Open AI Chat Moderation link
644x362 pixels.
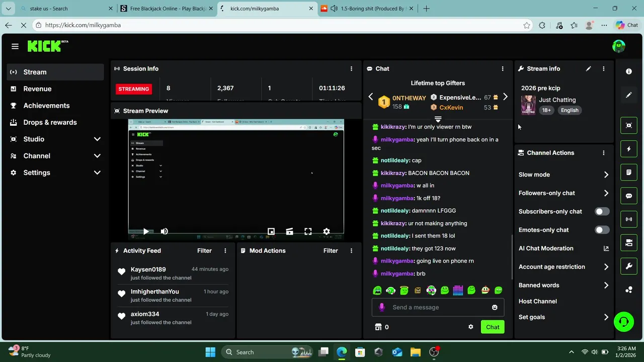[563, 248]
